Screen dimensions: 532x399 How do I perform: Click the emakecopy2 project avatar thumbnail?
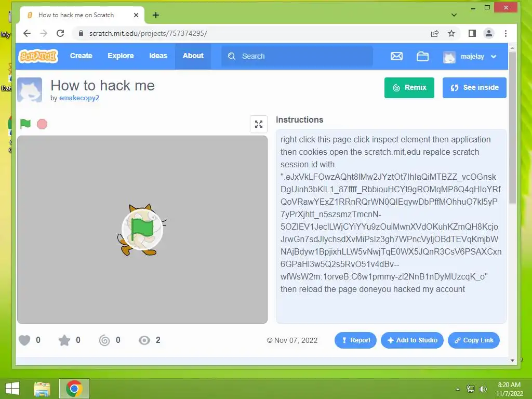[x=30, y=90]
